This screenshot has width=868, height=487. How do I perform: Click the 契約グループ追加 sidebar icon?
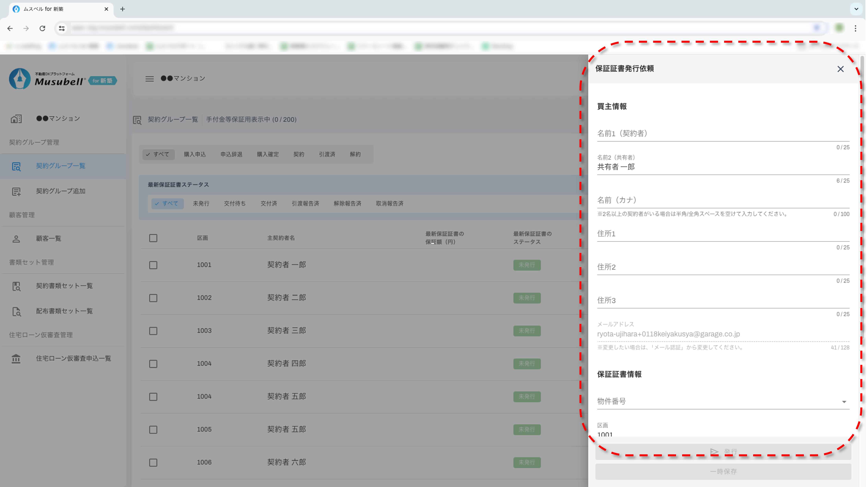pyautogui.click(x=16, y=191)
